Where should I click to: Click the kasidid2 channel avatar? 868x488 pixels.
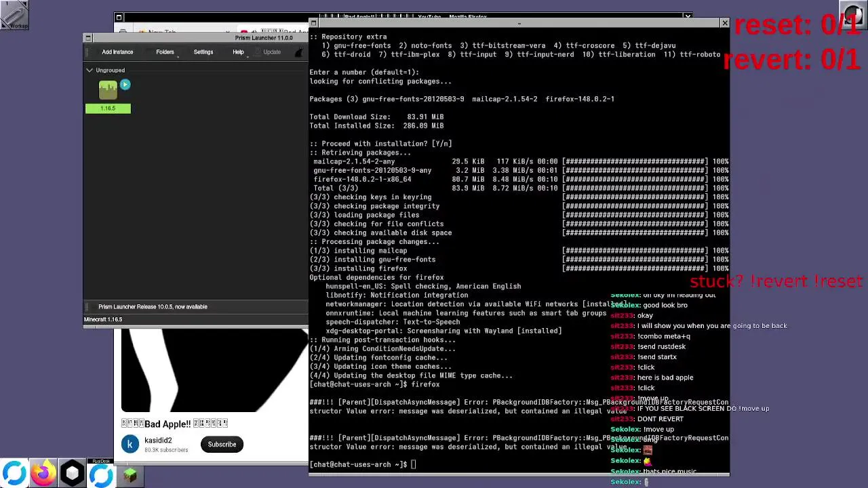pos(130,444)
